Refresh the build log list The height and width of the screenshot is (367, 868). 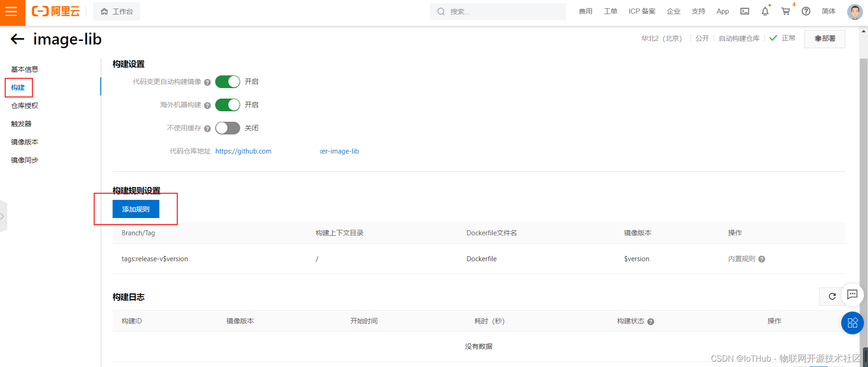[x=832, y=296]
